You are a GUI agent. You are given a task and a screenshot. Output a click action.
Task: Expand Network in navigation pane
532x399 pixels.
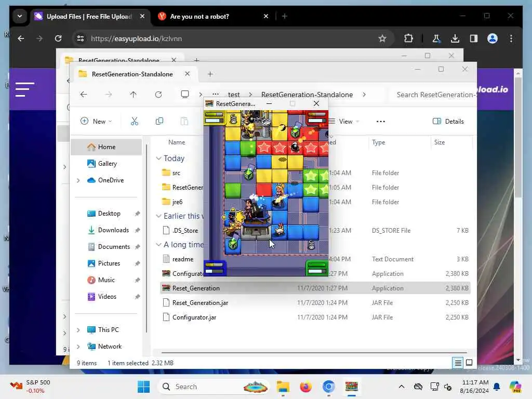(x=78, y=347)
